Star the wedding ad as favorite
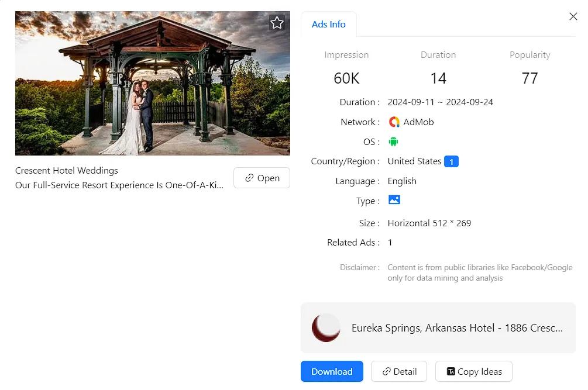 pos(277,23)
